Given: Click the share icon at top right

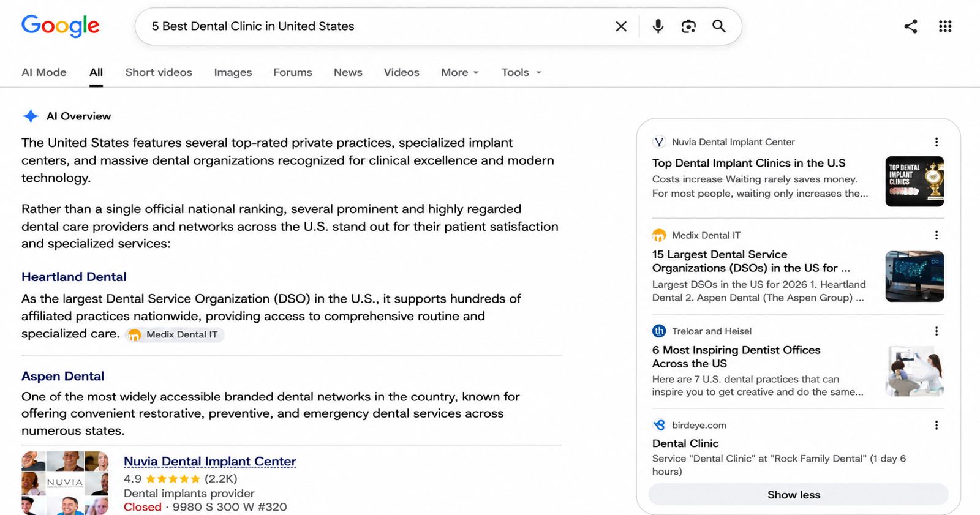Looking at the screenshot, I should click(911, 26).
